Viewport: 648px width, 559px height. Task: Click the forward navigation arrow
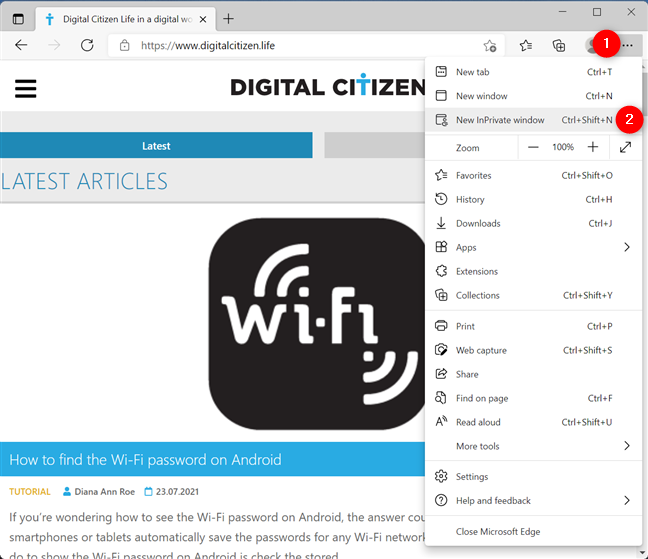54,45
